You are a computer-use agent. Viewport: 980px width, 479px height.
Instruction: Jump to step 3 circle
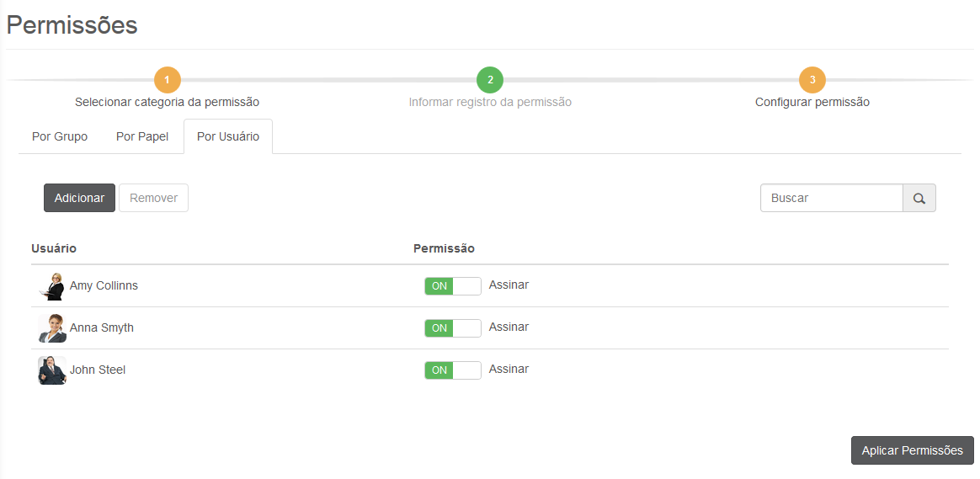(x=812, y=80)
